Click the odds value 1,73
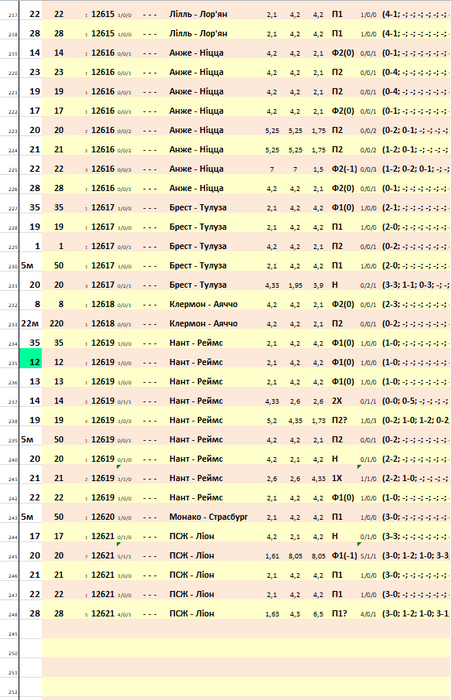The width and height of the screenshot is (451, 700). [318, 421]
